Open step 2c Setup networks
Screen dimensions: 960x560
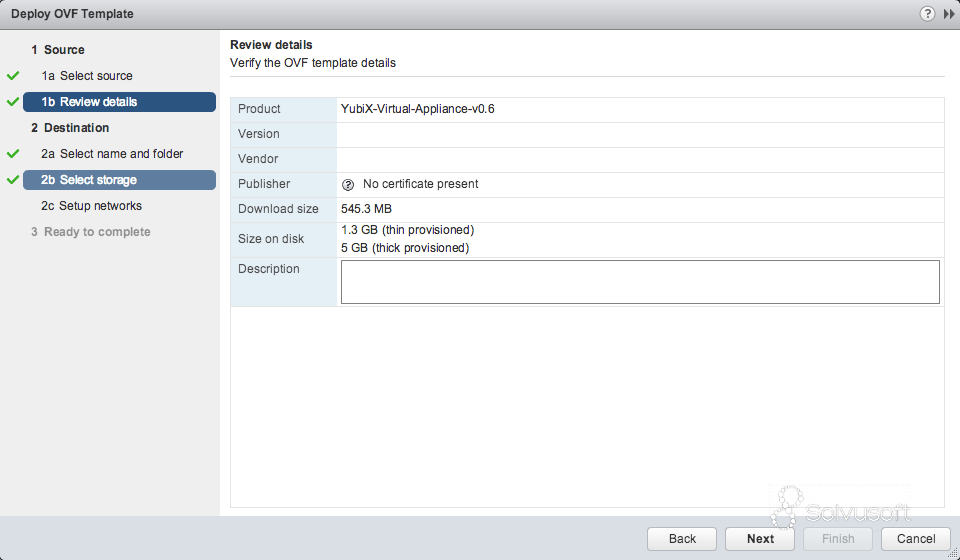click(91, 206)
